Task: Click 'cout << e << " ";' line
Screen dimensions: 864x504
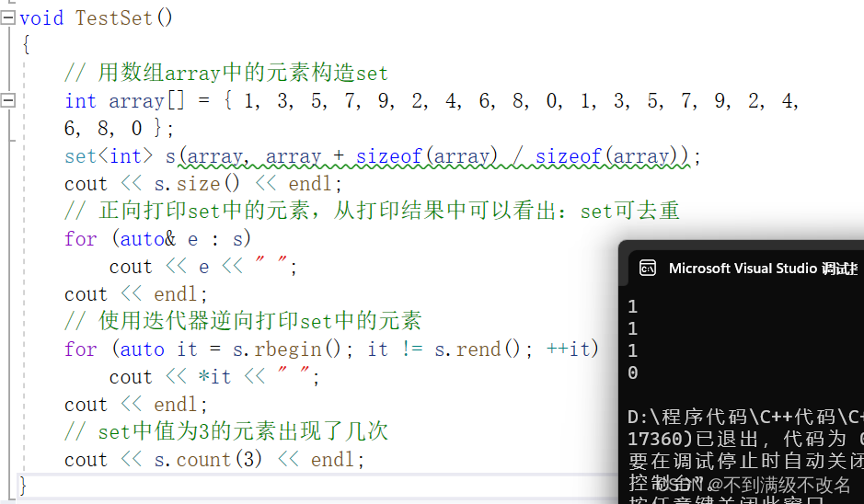Action: point(202,267)
